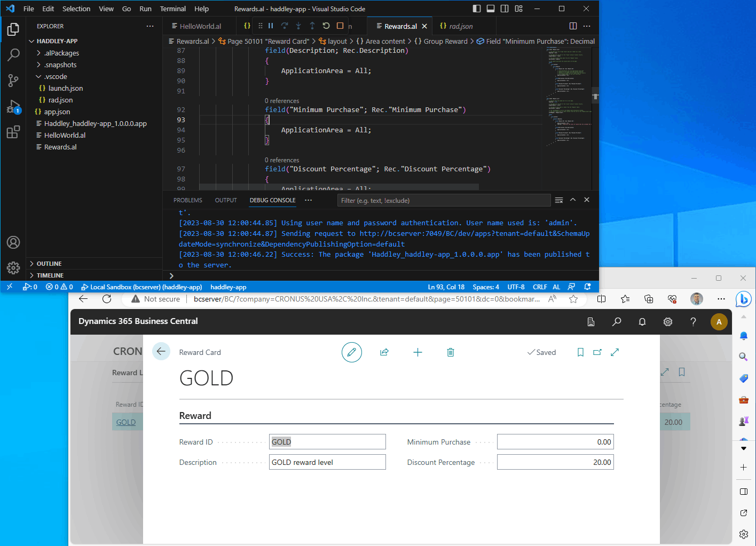Click the plus icon to create new reward

point(418,352)
